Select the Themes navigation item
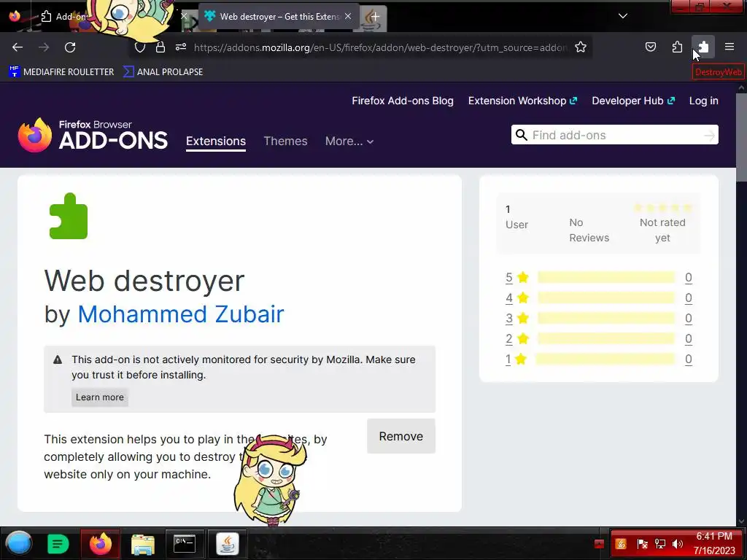The height and width of the screenshot is (560, 747). 285,141
